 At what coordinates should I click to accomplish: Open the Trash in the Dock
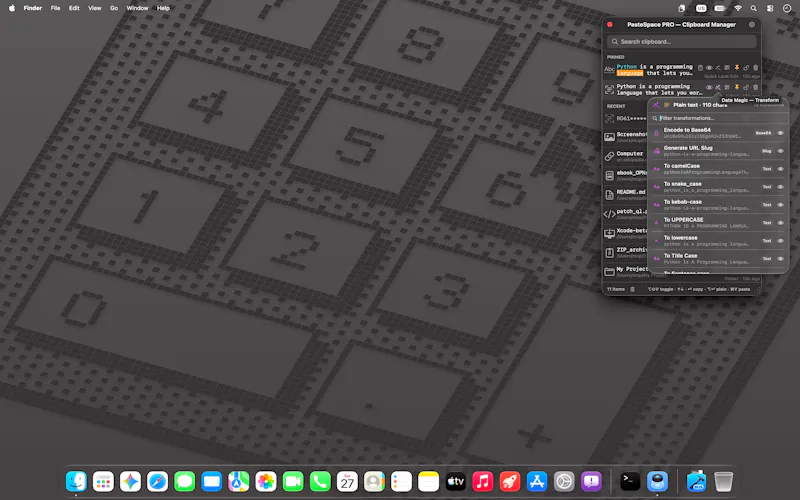(x=723, y=481)
